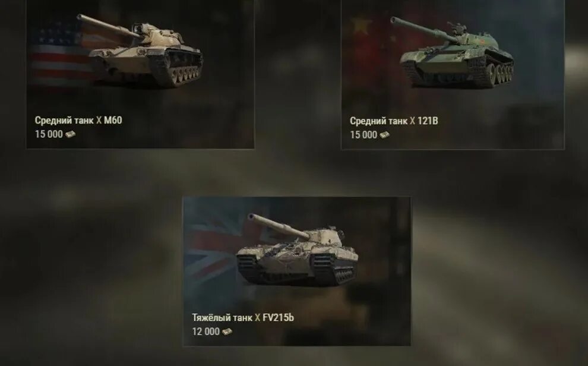Click the tier X numeral on the M60 label

99,121
